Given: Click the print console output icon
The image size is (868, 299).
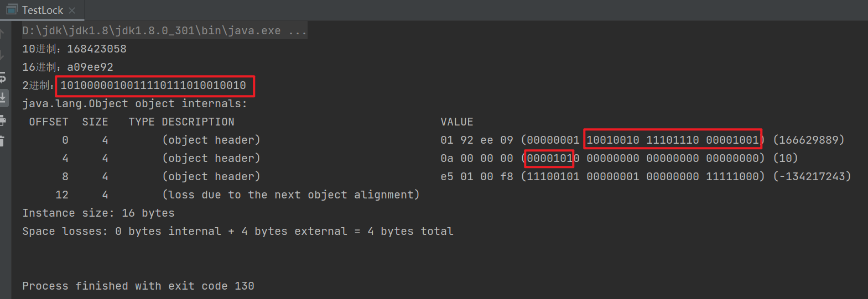Looking at the screenshot, I should tap(3, 120).
